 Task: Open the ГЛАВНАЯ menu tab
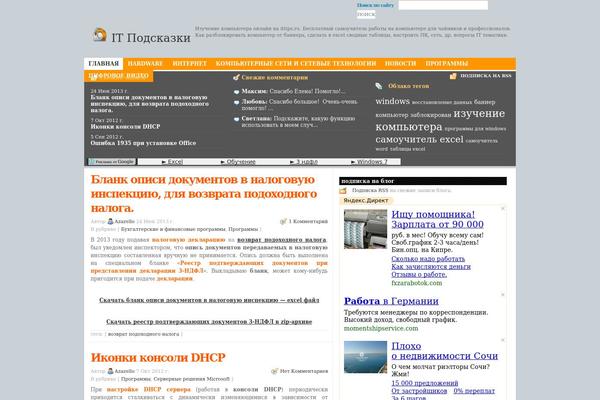(x=103, y=64)
